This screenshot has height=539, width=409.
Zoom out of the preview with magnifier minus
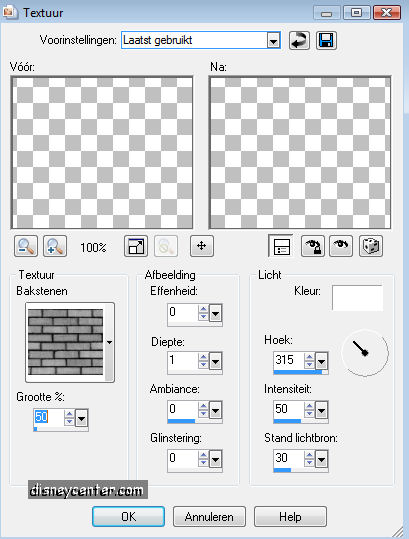(x=26, y=246)
